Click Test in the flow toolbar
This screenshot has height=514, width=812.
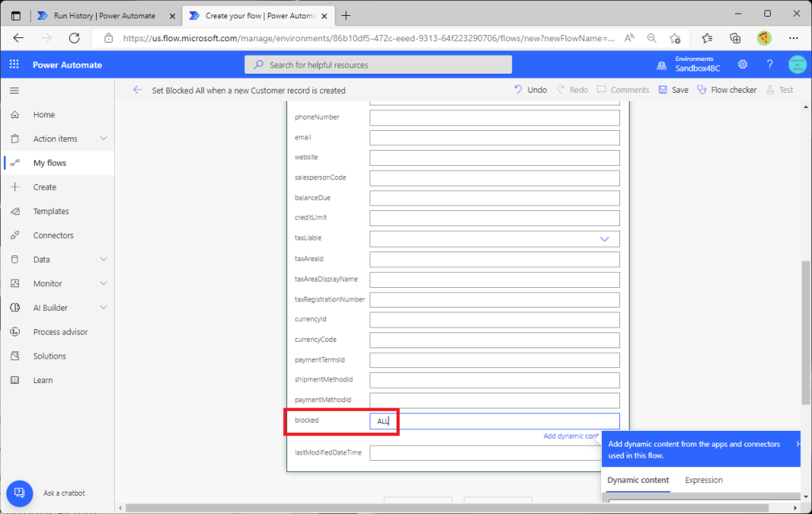779,90
